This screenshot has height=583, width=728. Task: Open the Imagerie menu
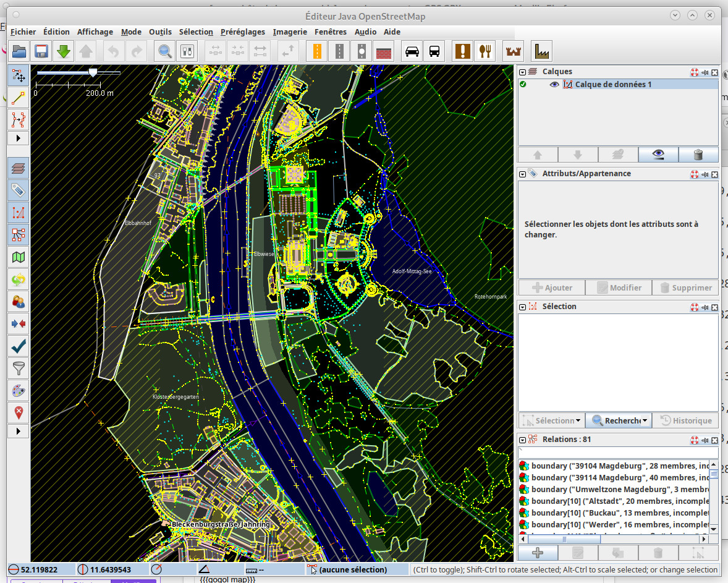pyautogui.click(x=290, y=32)
